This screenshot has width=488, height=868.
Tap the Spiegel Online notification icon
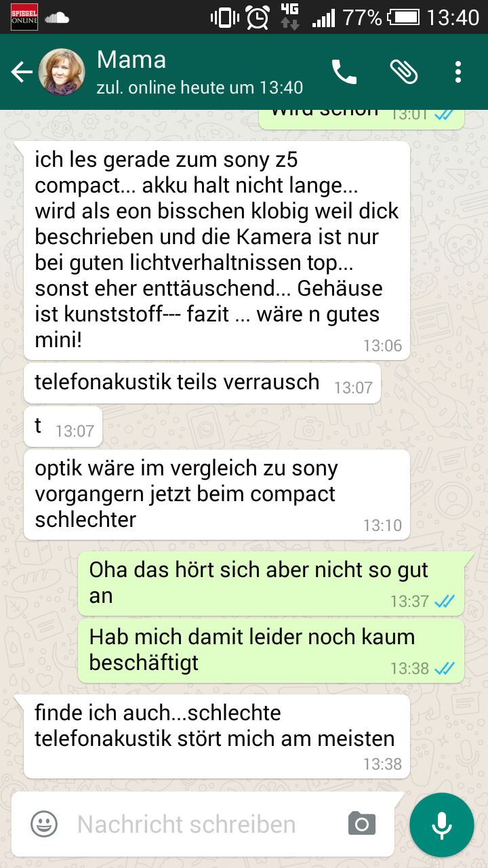[24, 17]
